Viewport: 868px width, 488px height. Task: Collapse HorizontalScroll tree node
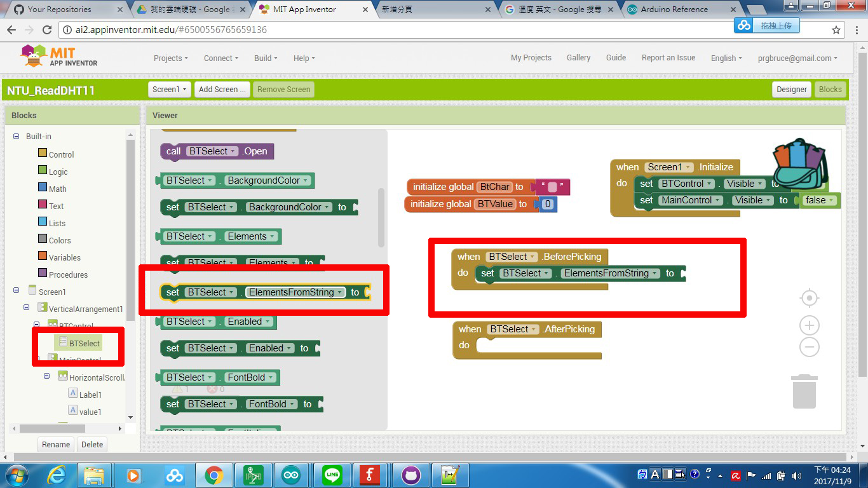click(x=47, y=376)
